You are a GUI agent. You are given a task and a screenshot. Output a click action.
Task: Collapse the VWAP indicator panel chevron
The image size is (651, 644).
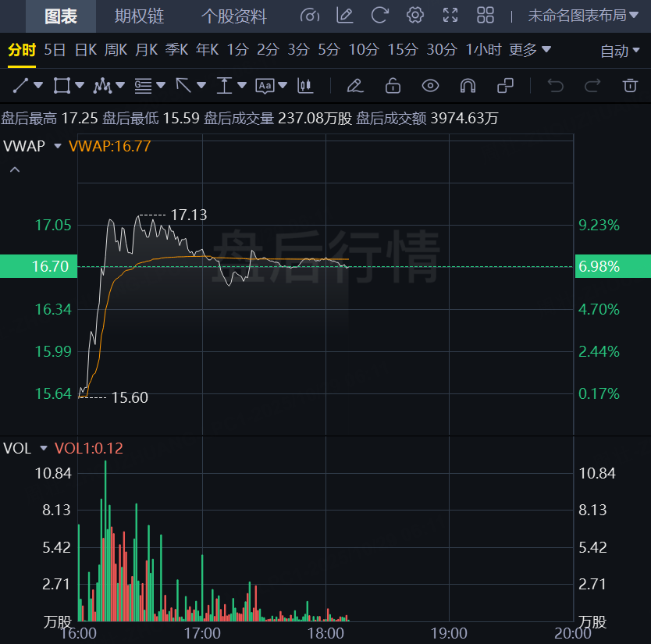click(15, 169)
